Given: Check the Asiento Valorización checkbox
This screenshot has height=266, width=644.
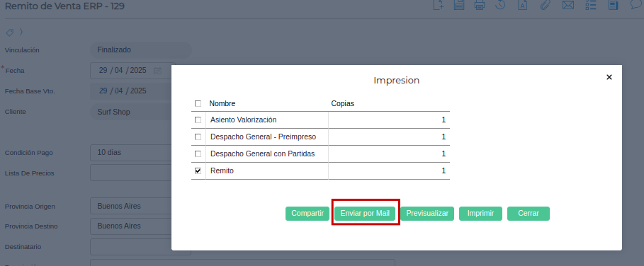Looking at the screenshot, I should click(198, 120).
